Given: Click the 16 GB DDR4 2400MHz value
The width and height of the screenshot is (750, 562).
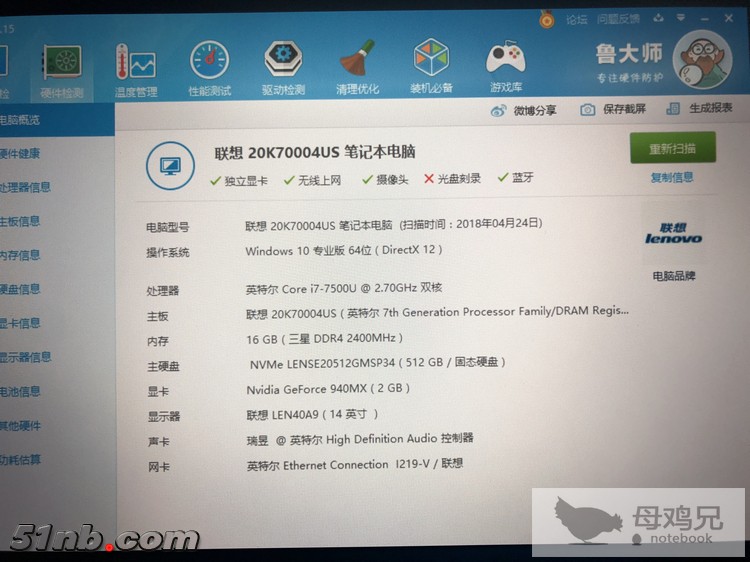Looking at the screenshot, I should tap(324, 339).
